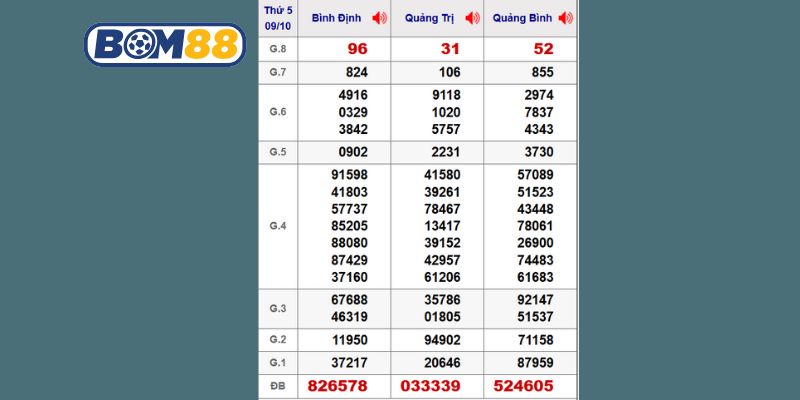The height and width of the screenshot is (400, 800).
Task: Select G.4 number 78467
Action: pos(442,209)
